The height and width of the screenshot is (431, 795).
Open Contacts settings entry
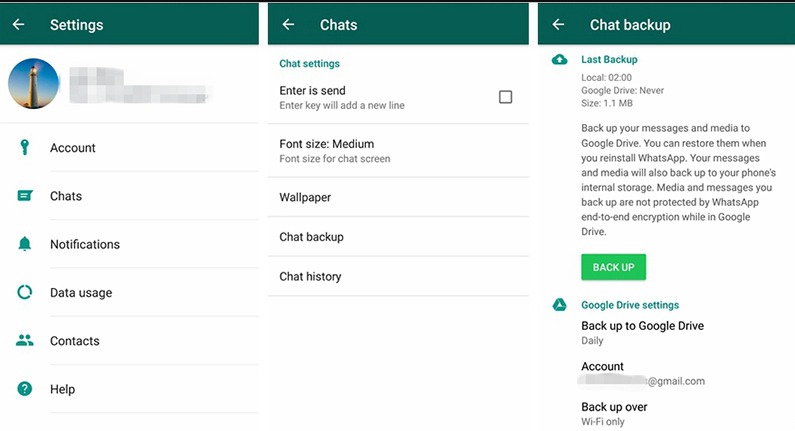coord(129,340)
